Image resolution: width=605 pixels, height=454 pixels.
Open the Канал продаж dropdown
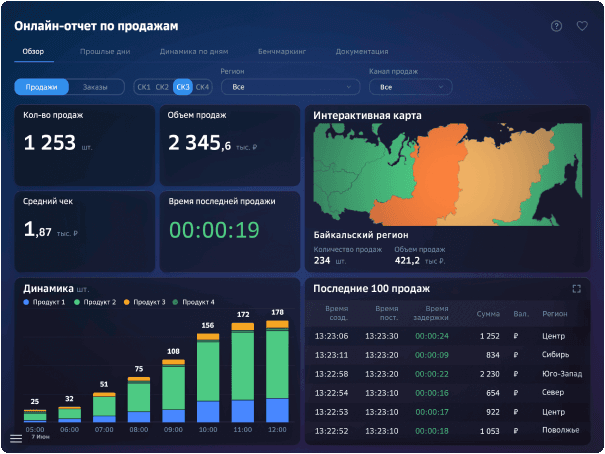tap(411, 87)
